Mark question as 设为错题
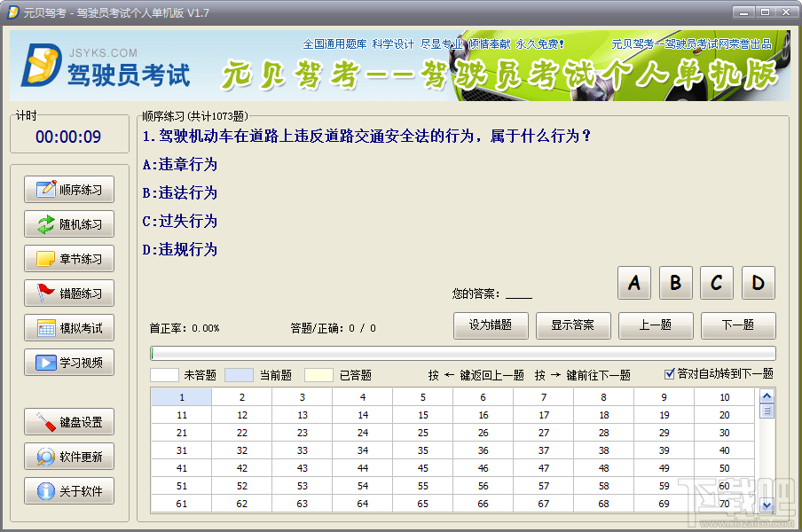The image size is (802, 532). [491, 325]
